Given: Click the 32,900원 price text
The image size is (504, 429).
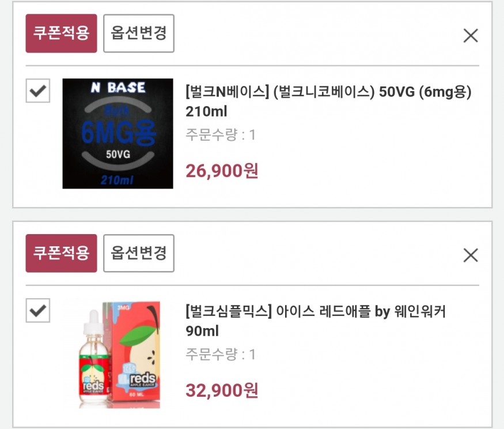Looking at the screenshot, I should 222,390.
